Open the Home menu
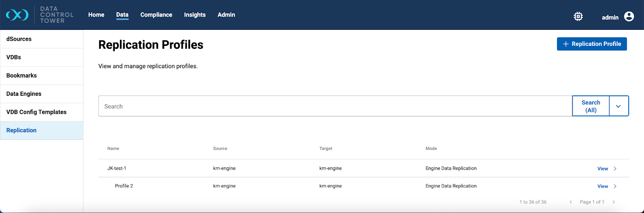 [x=96, y=15]
